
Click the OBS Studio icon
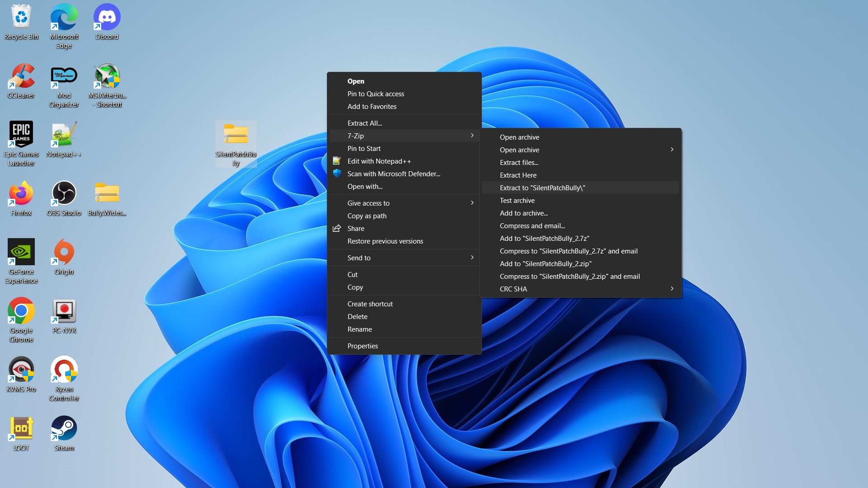click(x=64, y=193)
